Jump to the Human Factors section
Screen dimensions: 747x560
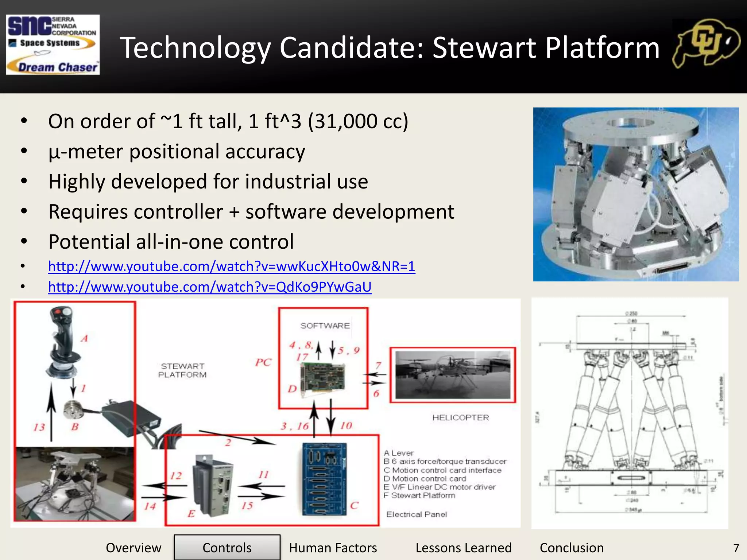pyautogui.click(x=333, y=548)
